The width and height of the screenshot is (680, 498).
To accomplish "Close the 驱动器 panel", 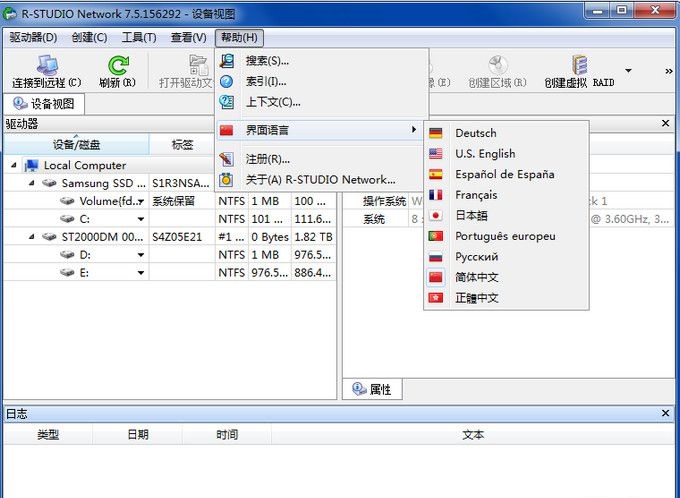I will click(x=666, y=124).
